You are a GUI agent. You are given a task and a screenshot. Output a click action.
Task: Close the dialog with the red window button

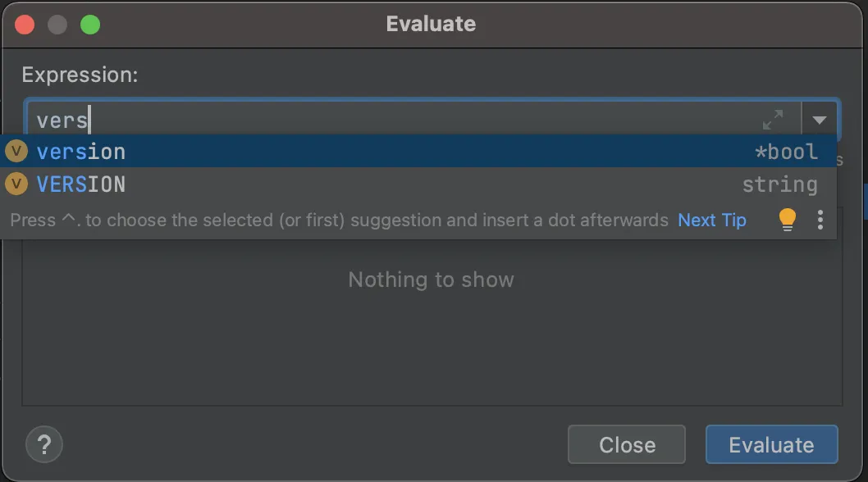25,24
